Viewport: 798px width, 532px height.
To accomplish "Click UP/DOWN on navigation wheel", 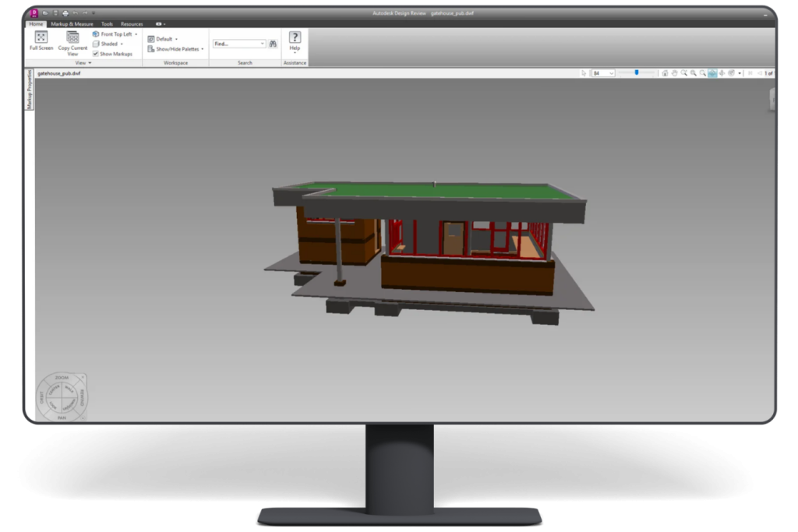I will pos(69,405).
